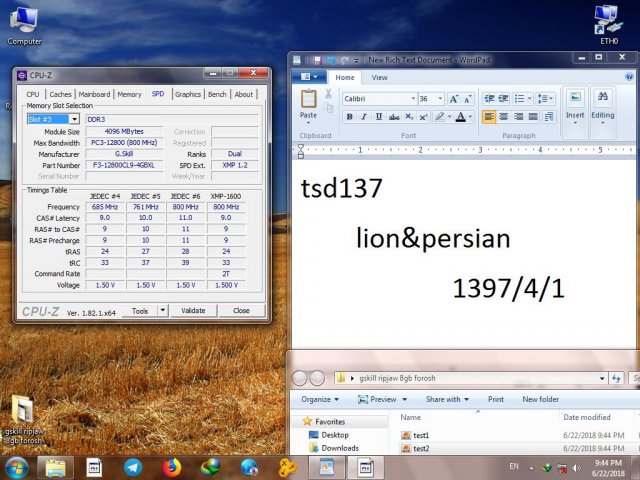Click Undo in WordPad quick access toolbar
This screenshot has width=640, height=480.
click(331, 60)
